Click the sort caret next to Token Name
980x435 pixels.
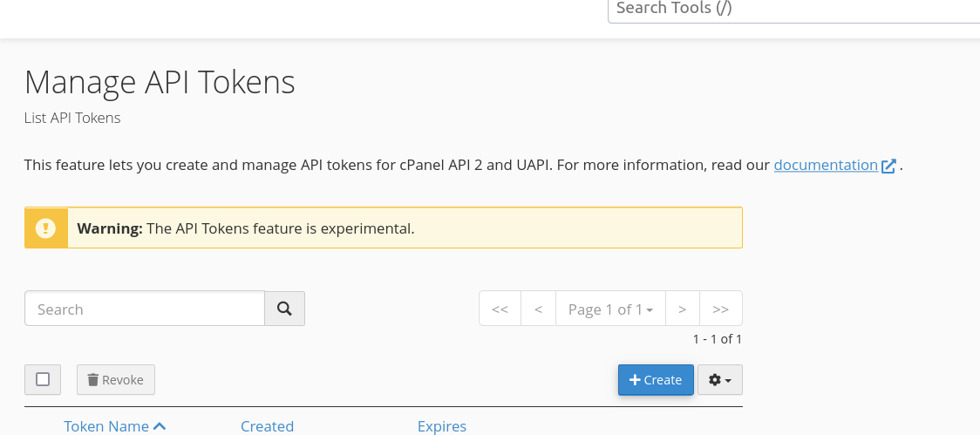click(160, 426)
